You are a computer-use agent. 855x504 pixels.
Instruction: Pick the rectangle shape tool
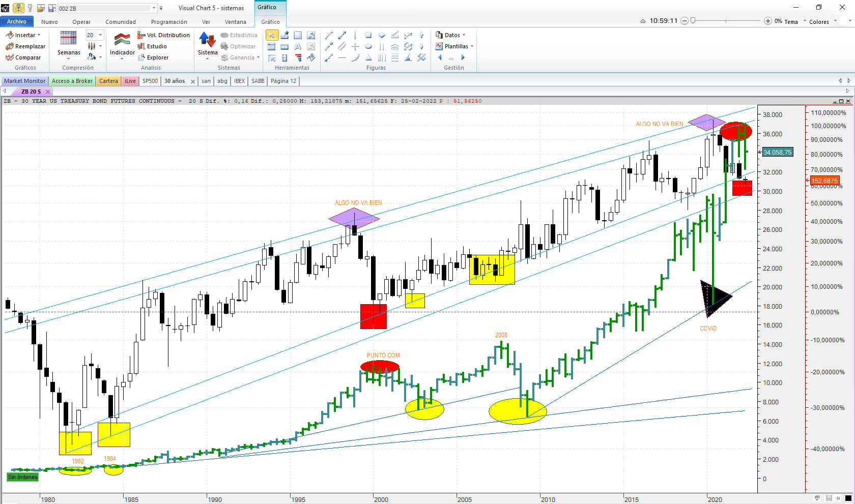pyautogui.click(x=368, y=35)
